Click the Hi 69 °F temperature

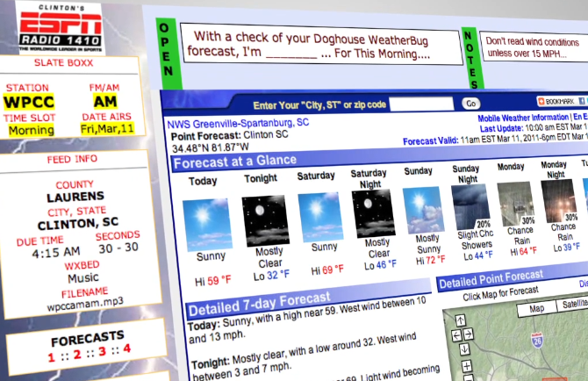click(x=327, y=270)
